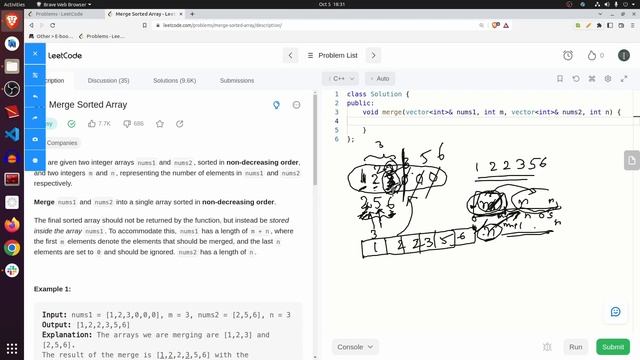640x360 pixels.
Task: Bookmark this page from address bar
Action: (x=145, y=25)
